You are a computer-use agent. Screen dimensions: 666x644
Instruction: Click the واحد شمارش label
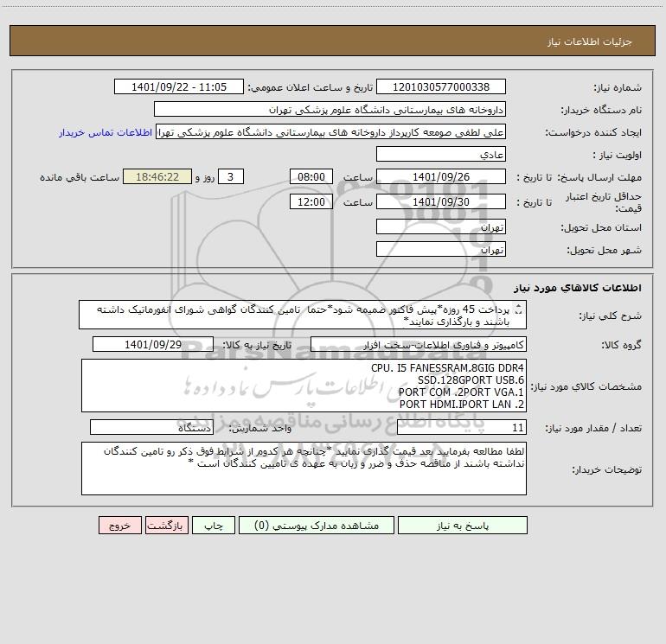[x=260, y=429]
